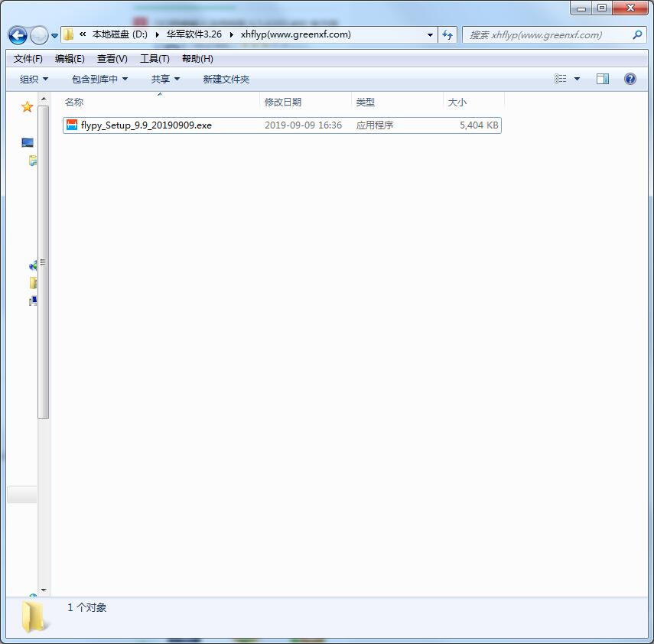Open the address bar history dropdown
The image size is (654, 644).
pos(430,35)
